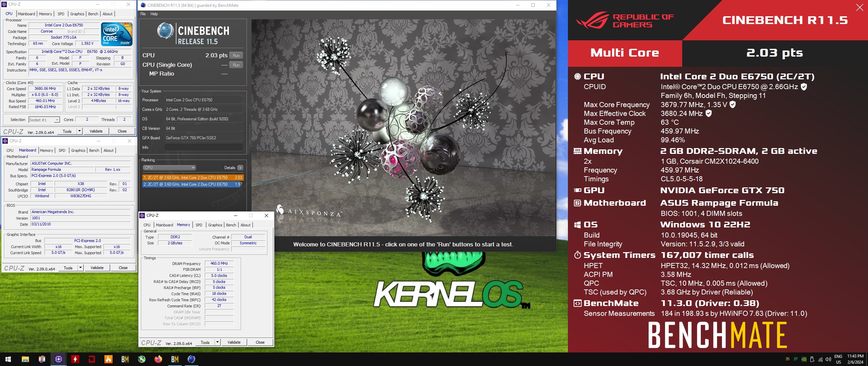Open BenchMate from the first BM taskbar icon

click(125, 359)
